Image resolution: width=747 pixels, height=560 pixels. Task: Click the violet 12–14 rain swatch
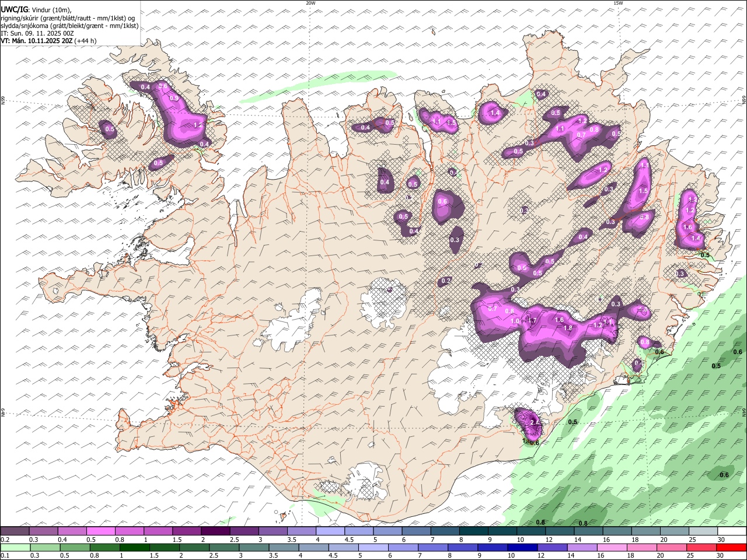point(552,548)
